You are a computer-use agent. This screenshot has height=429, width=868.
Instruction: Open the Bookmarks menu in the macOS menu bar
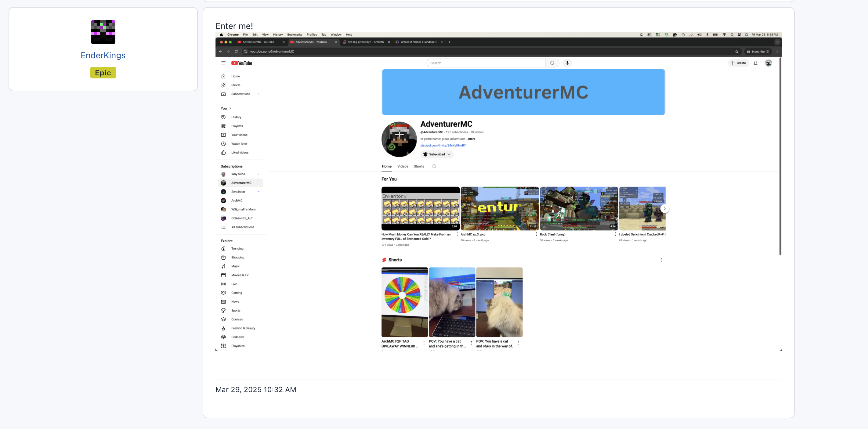pyautogui.click(x=295, y=35)
